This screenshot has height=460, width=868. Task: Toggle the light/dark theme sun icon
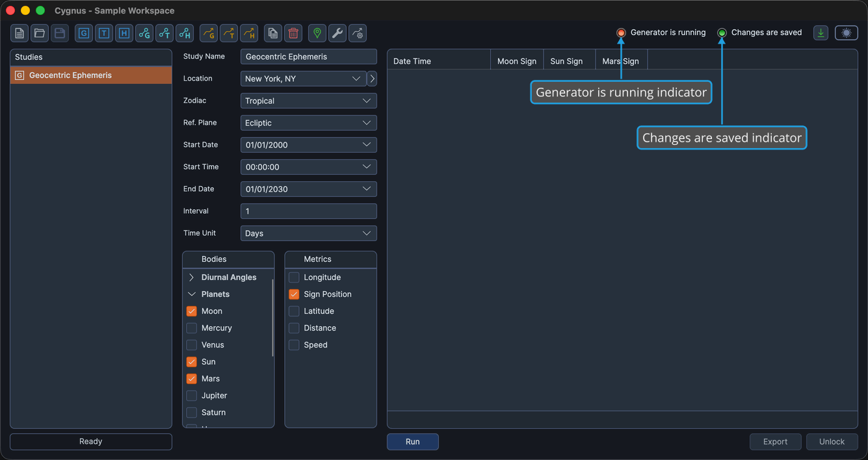[847, 32]
